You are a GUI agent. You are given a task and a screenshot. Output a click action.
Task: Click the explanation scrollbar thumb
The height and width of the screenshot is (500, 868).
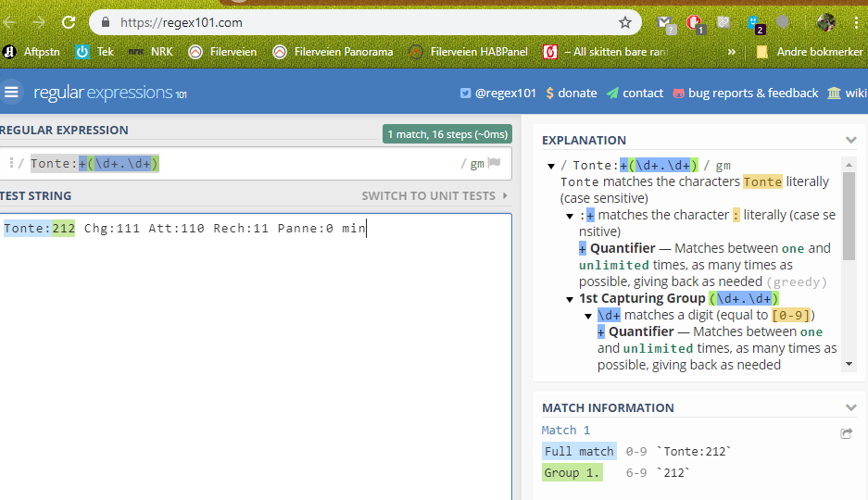[849, 216]
